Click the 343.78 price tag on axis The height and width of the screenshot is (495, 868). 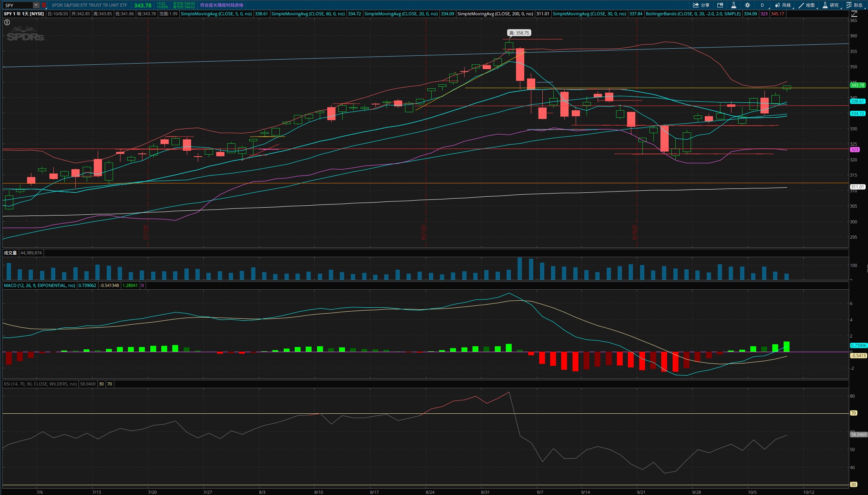pyautogui.click(x=857, y=85)
